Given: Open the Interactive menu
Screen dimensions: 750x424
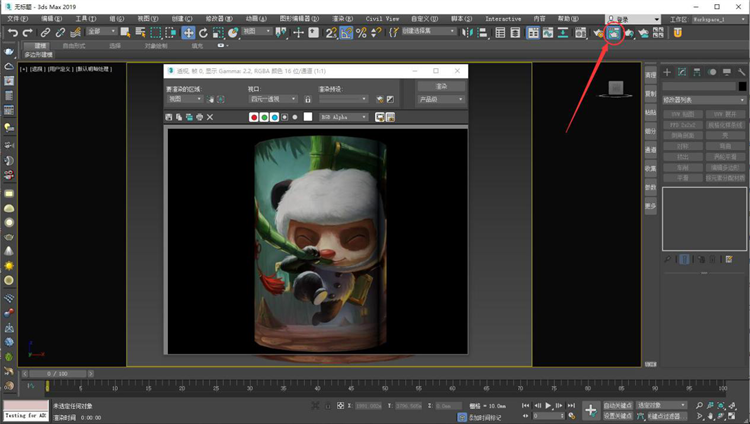Looking at the screenshot, I should click(503, 19).
